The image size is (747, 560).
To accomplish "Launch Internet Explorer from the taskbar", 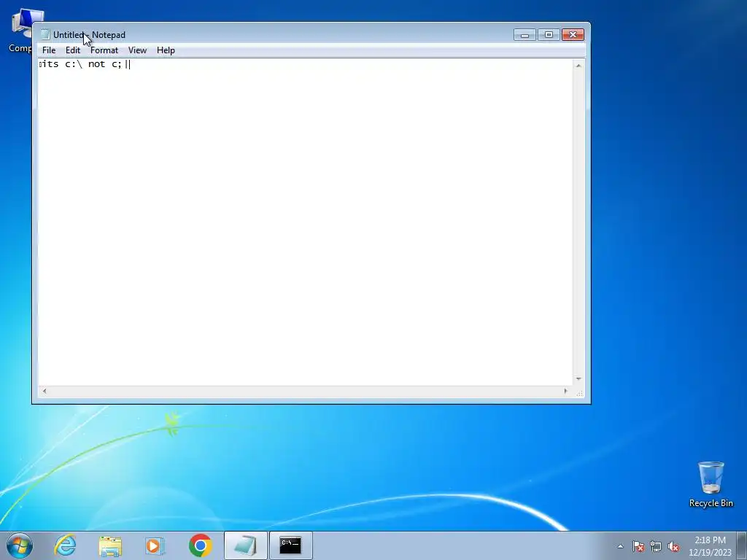I will pos(65,545).
